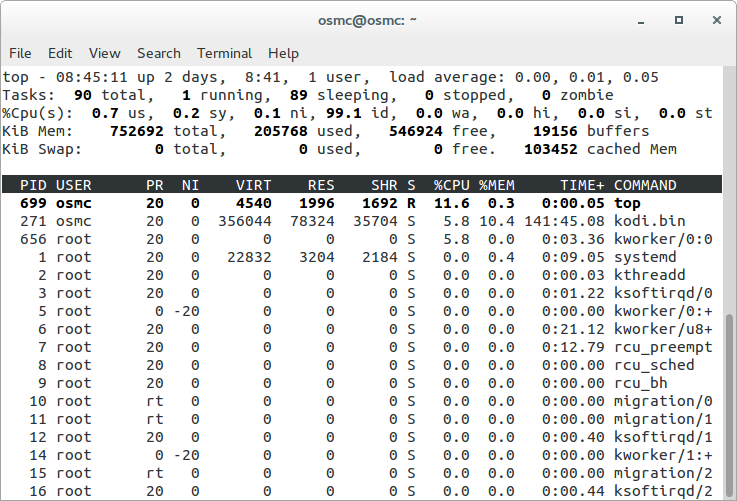737x501 pixels.
Task: Click the 141:45.08 time value
Action: [564, 221]
